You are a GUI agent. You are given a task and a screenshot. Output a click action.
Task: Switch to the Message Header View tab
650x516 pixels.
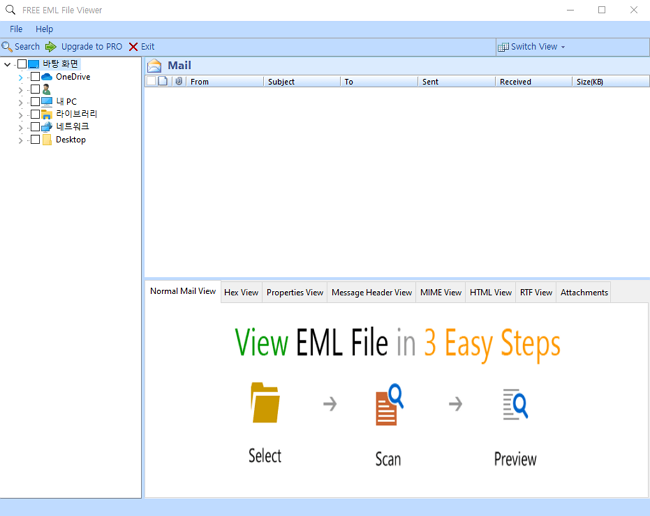click(x=371, y=293)
